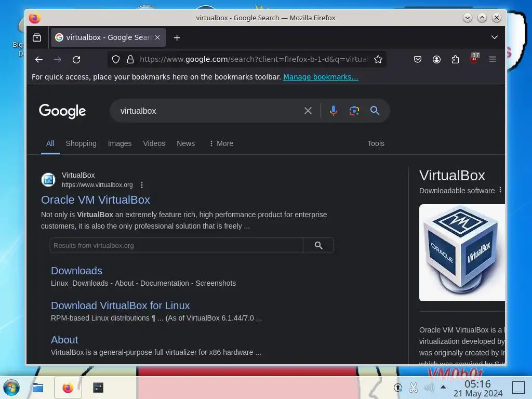The width and height of the screenshot is (532, 399).
Task: Submit search with magnifier icon
Action: pos(375,111)
